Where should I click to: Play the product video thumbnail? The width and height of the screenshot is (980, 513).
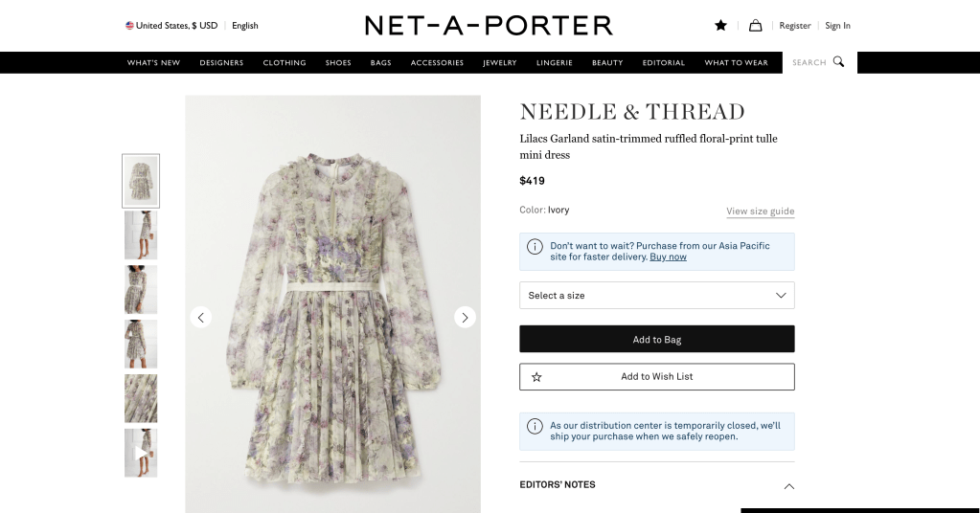point(141,453)
